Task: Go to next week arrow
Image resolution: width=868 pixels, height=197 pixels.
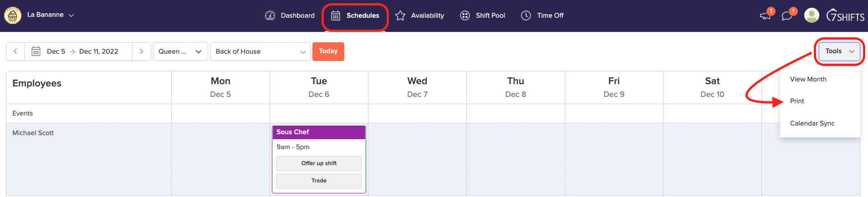Action: pyautogui.click(x=142, y=51)
